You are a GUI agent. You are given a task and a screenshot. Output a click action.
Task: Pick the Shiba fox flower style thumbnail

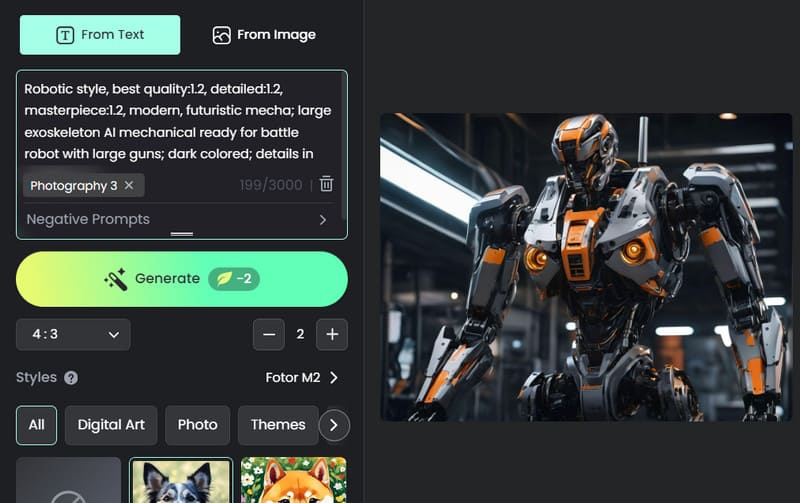pos(293,480)
